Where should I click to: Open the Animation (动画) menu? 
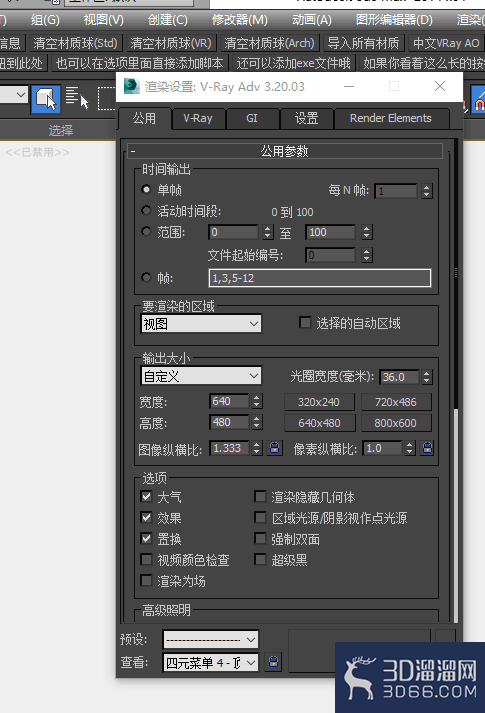click(312, 20)
